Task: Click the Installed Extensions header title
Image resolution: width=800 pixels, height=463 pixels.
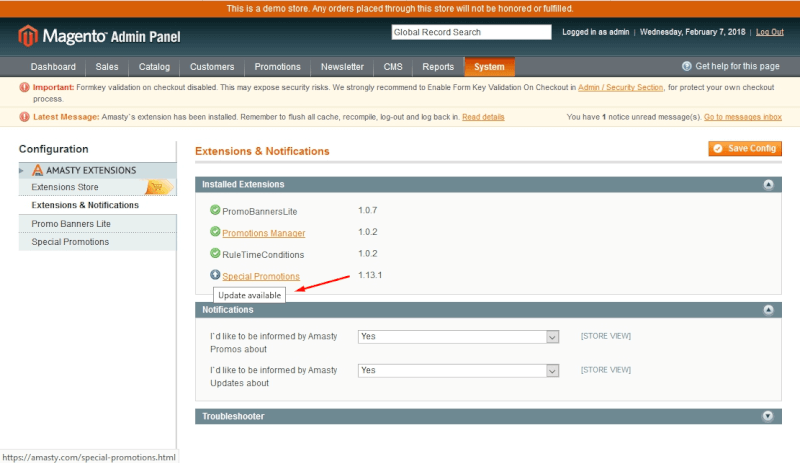Action: point(243,184)
